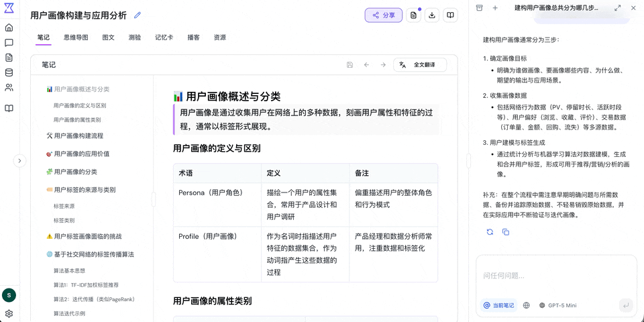Click the 全文翻译 button
The image size is (644, 322).
419,65
